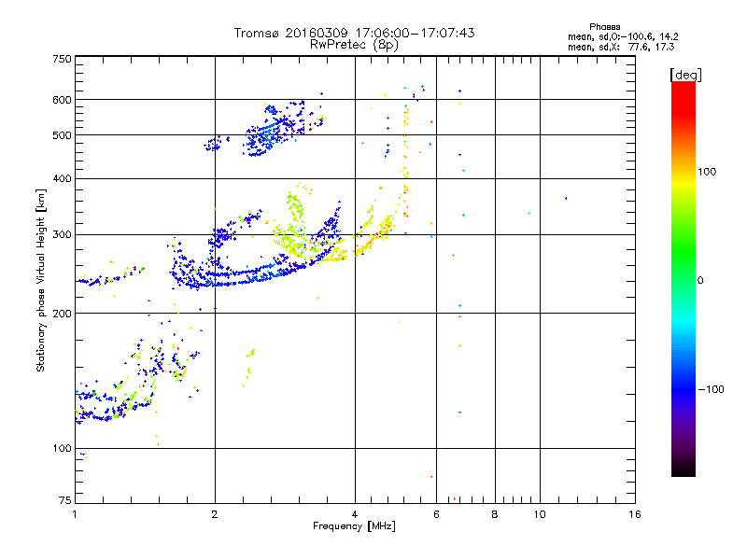Image resolution: width=747 pixels, height=560 pixels.
Task: Click the y-axis tick label '750'
Action: [x=62, y=59]
